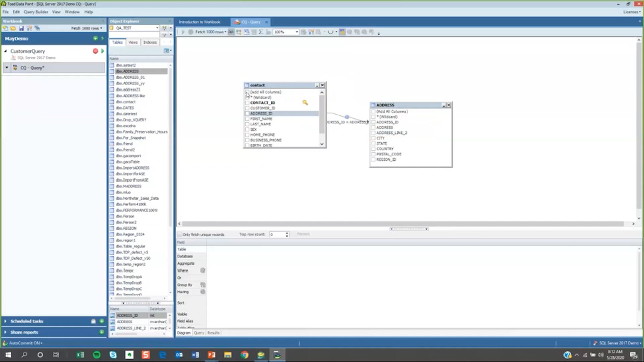
Task: Close the contact table box in diagram
Action: pos(323,85)
